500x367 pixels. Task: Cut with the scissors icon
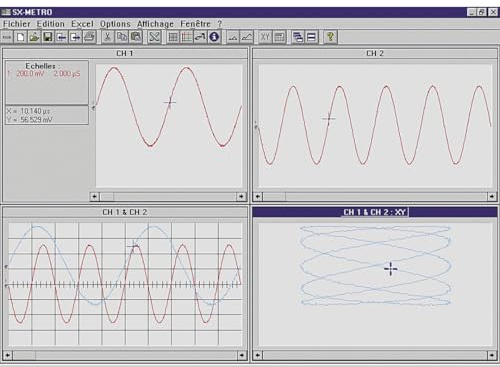click(107, 37)
